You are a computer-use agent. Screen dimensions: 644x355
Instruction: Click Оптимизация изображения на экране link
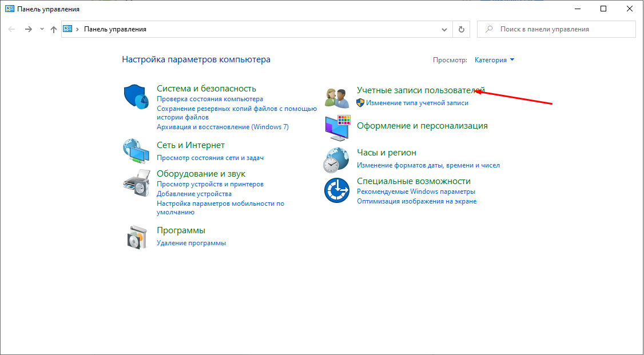(x=416, y=201)
